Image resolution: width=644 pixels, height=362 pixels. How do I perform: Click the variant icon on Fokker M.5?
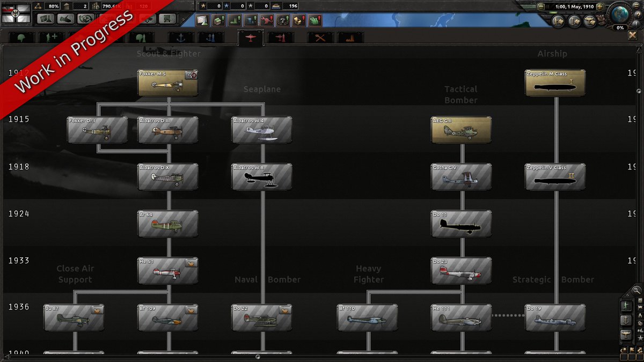(191, 75)
